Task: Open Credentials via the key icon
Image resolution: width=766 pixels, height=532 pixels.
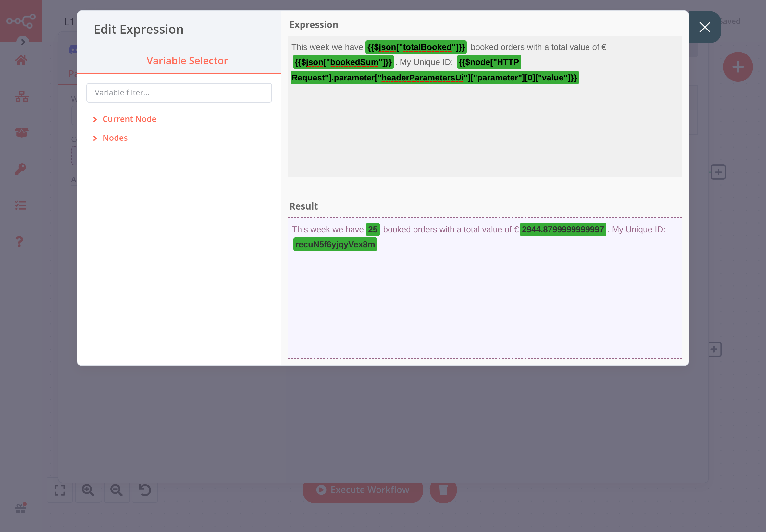Action: click(21, 168)
